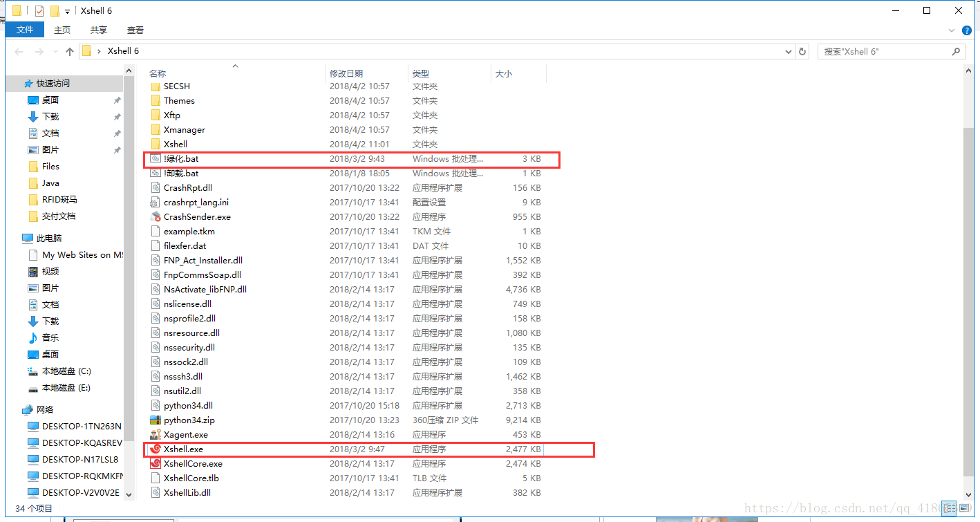Screen dimensions: 980x522
Task: Switch to large icons view layout
Action: (963, 508)
